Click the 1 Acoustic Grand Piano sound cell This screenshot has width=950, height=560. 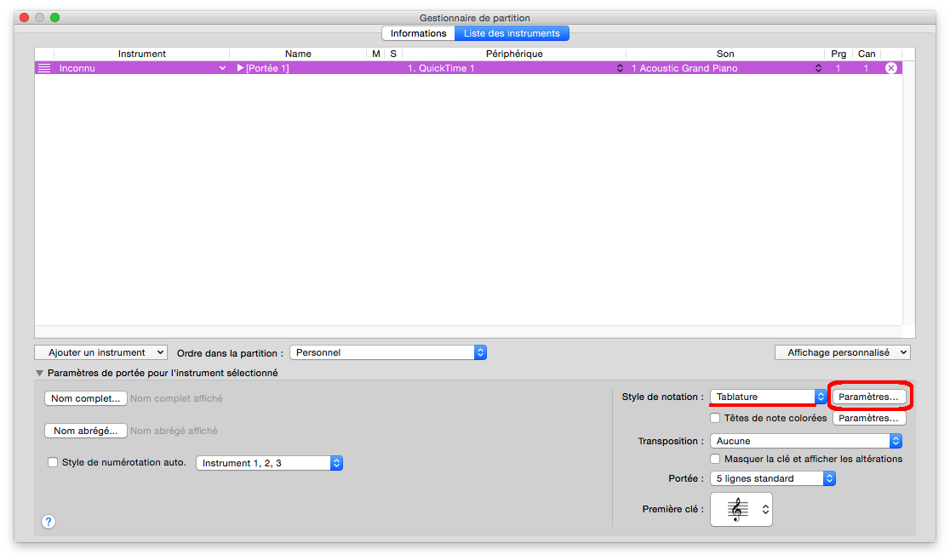pos(724,68)
